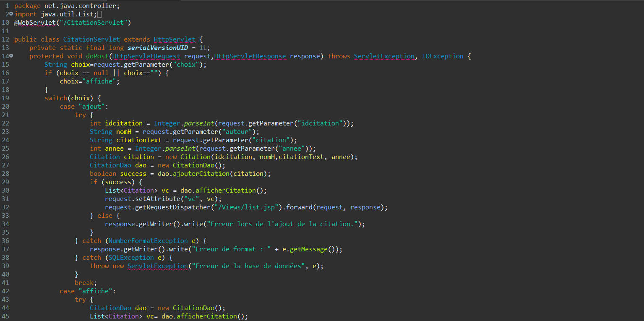Click the underlined HttpServlet superclass name
The height and width of the screenshot is (321, 644).
[175, 39]
